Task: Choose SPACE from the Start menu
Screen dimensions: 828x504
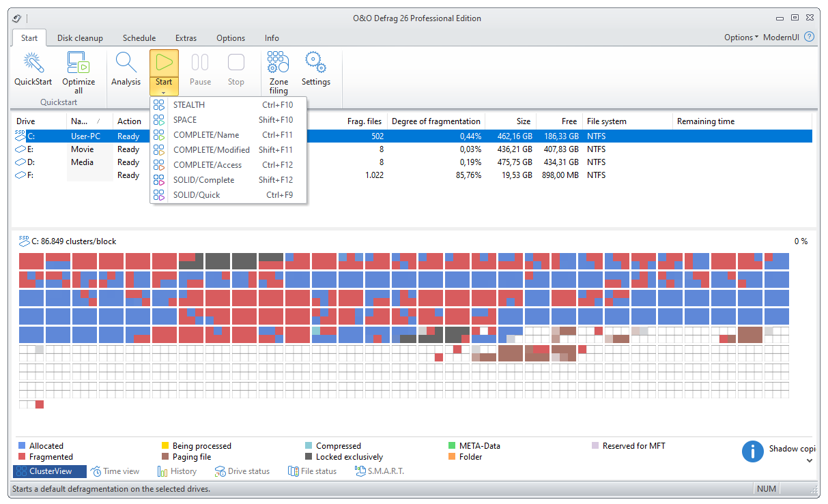Action: click(229, 120)
